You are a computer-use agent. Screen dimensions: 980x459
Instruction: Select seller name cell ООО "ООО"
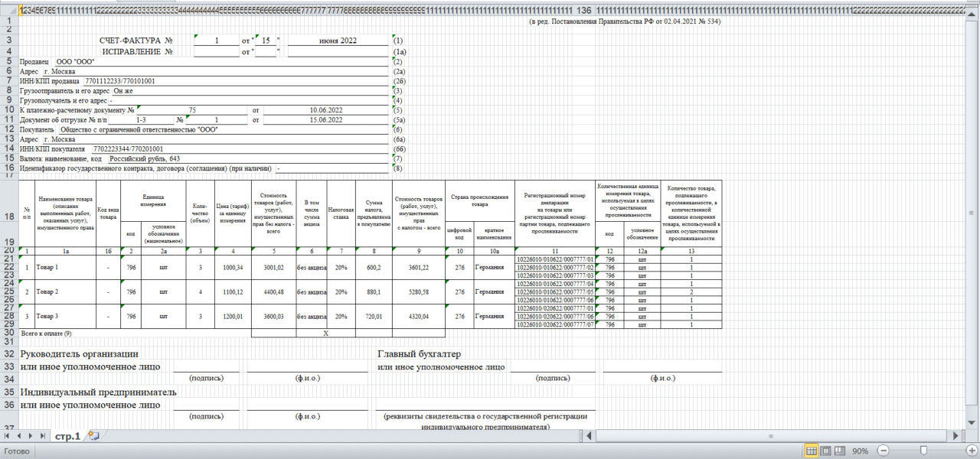point(221,61)
